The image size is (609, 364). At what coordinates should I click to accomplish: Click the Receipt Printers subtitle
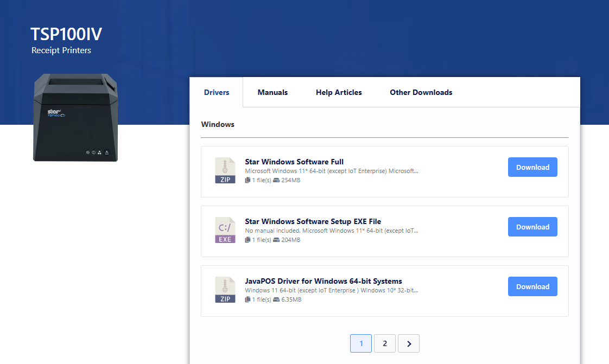coord(61,50)
